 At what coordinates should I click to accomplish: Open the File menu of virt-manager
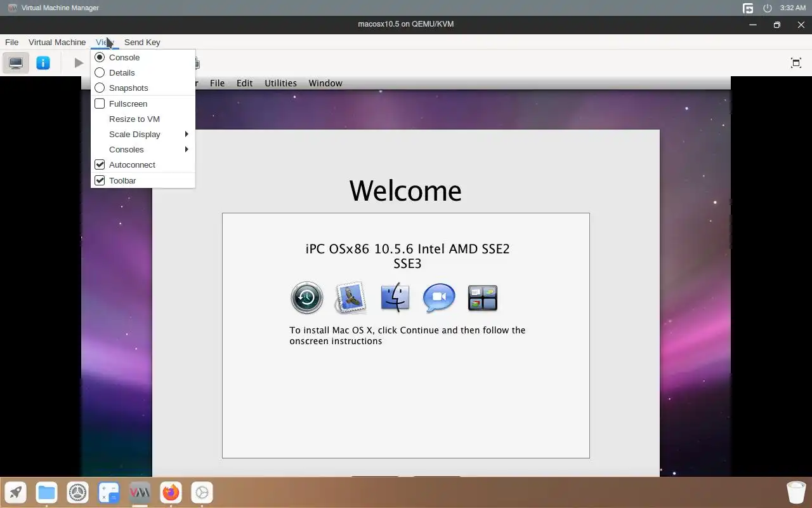11,42
